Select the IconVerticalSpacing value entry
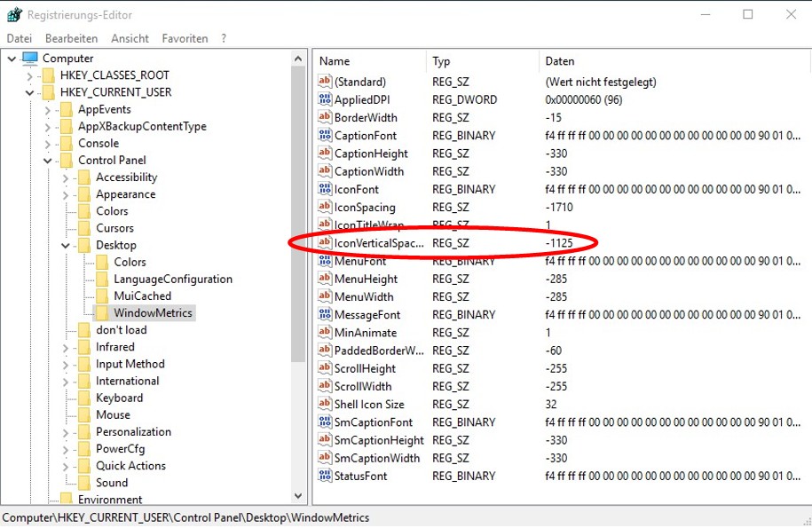The image size is (812, 528). pos(378,243)
